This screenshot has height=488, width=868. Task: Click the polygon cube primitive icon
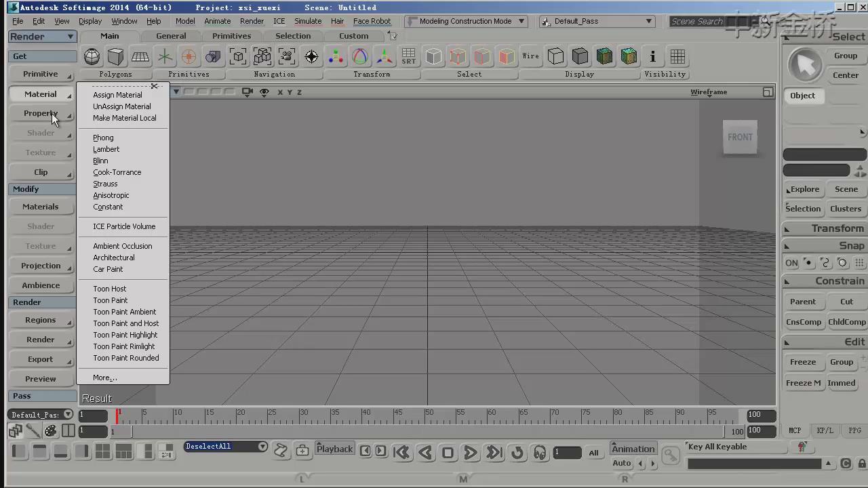click(x=116, y=56)
